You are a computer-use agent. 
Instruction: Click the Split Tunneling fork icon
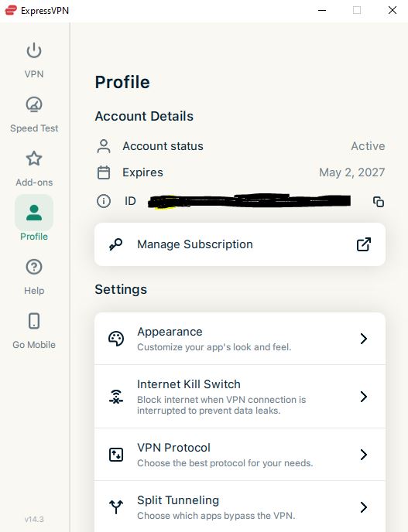[x=116, y=507]
